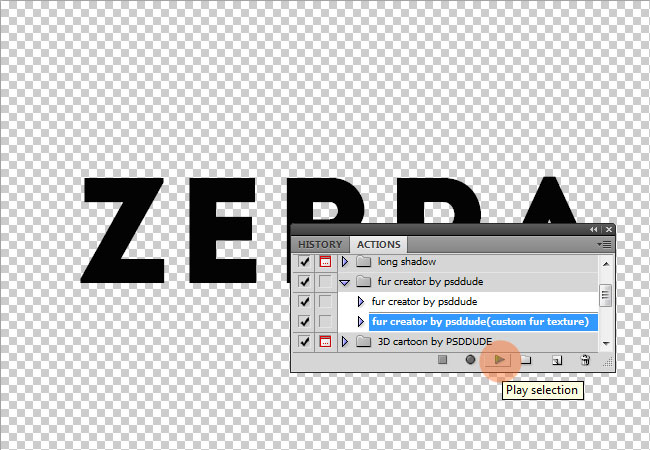
Task: Click the Stop playing/recording square button
Action: click(x=443, y=360)
